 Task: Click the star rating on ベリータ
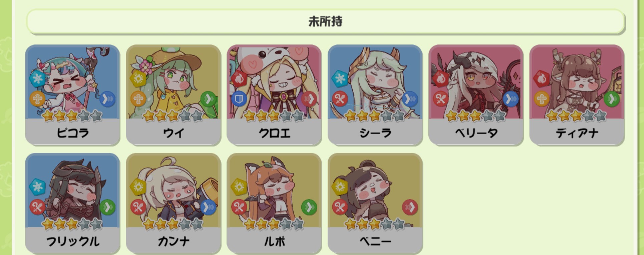point(476,116)
